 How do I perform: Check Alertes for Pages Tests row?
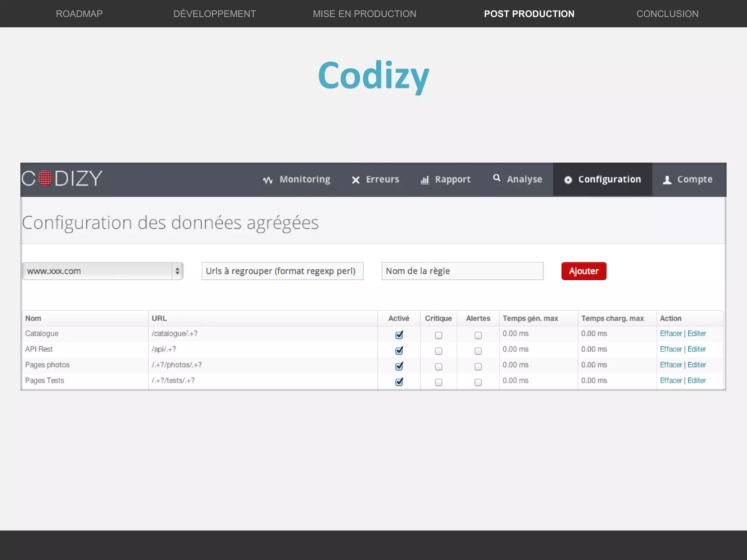pos(478,382)
